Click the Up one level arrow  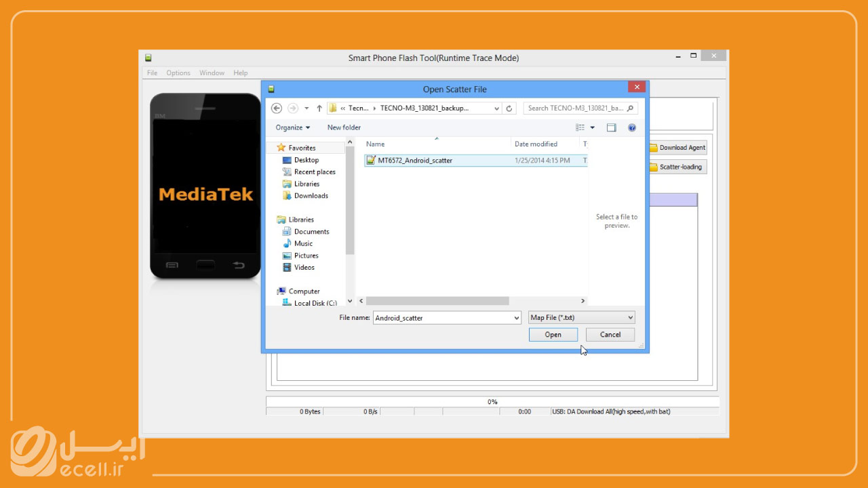pyautogui.click(x=319, y=108)
